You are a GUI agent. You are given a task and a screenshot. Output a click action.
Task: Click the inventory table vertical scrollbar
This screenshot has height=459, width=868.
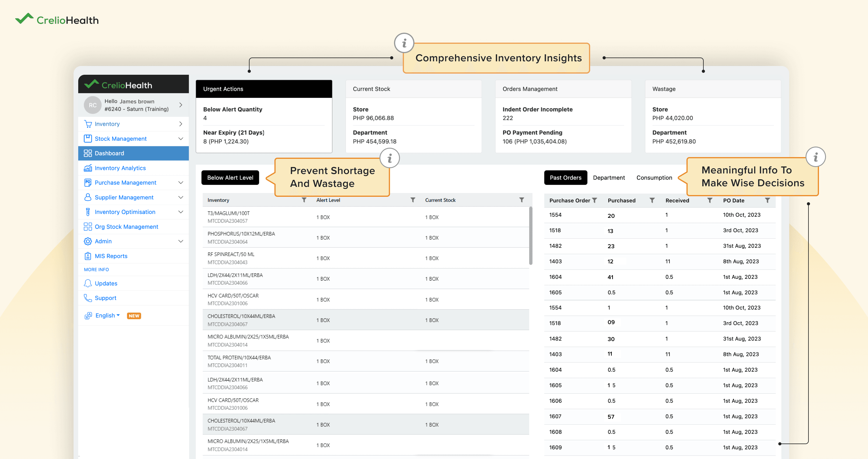[x=531, y=236]
